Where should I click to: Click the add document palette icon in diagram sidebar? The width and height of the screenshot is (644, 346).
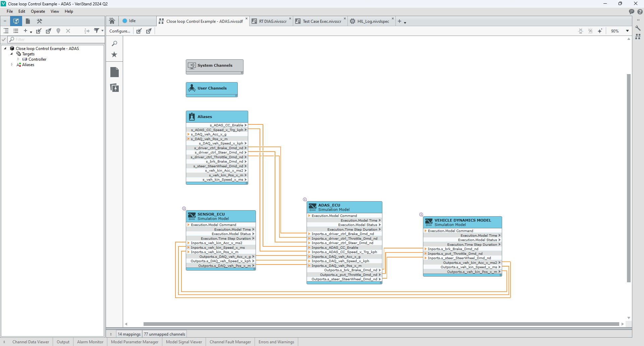tap(114, 88)
